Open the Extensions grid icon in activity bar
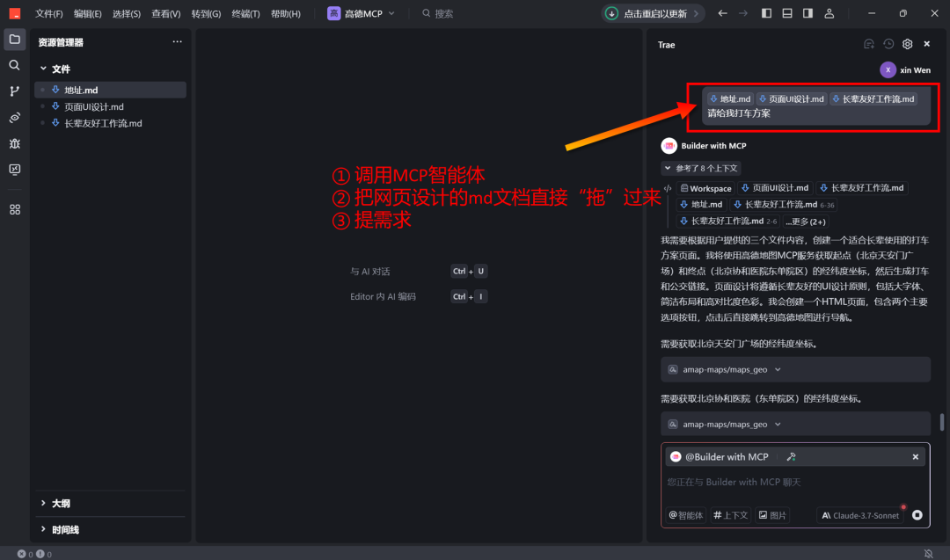Image resolution: width=950 pixels, height=560 pixels. 15,209
